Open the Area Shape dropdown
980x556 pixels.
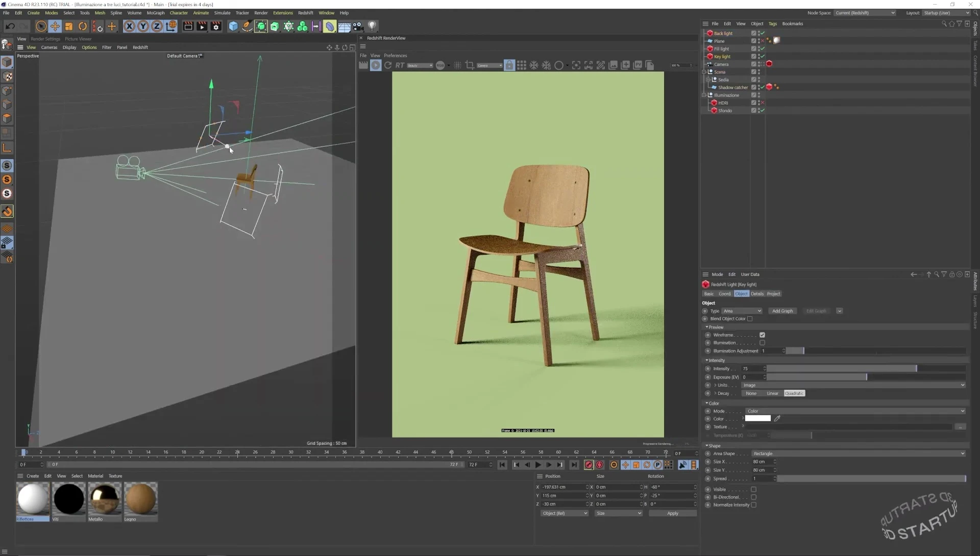pyautogui.click(x=859, y=453)
